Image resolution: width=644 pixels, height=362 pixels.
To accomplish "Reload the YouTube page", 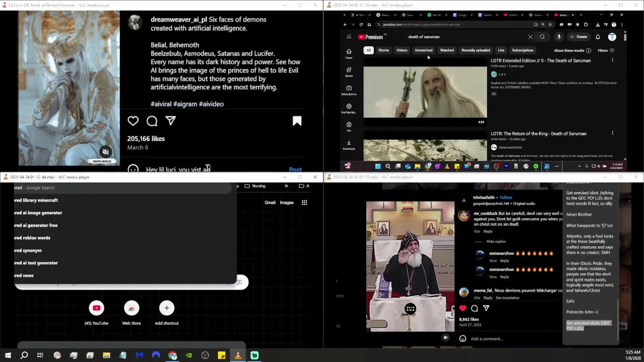I will coord(361,24).
